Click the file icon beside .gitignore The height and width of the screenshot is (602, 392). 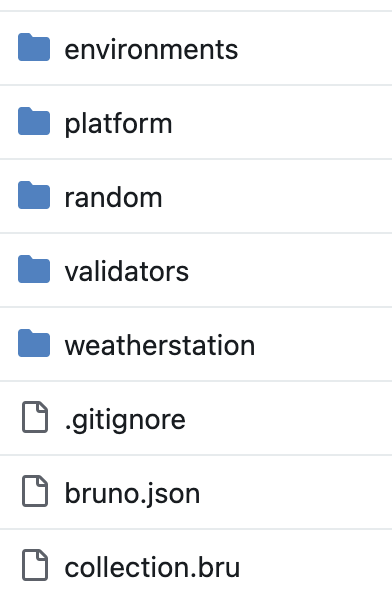click(35, 417)
